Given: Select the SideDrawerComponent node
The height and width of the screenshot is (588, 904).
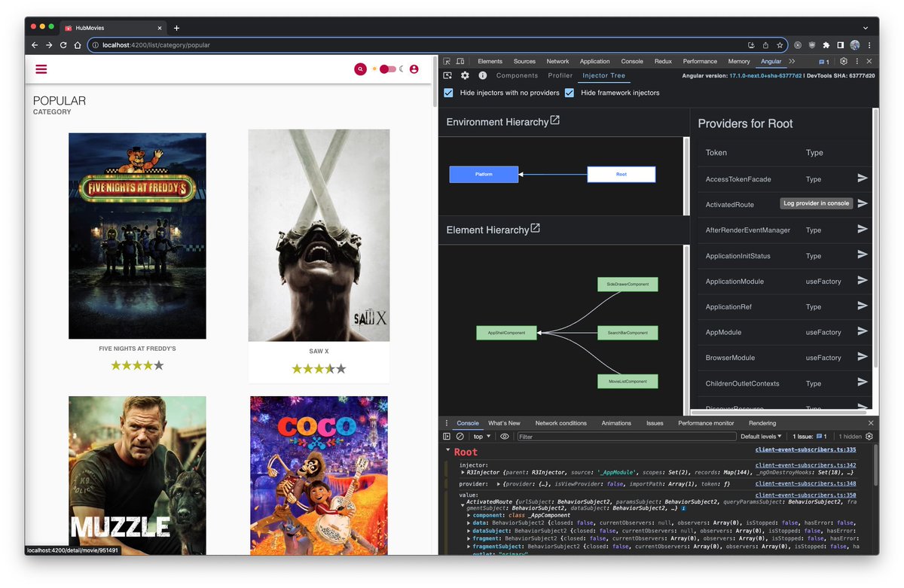Looking at the screenshot, I should [628, 285].
